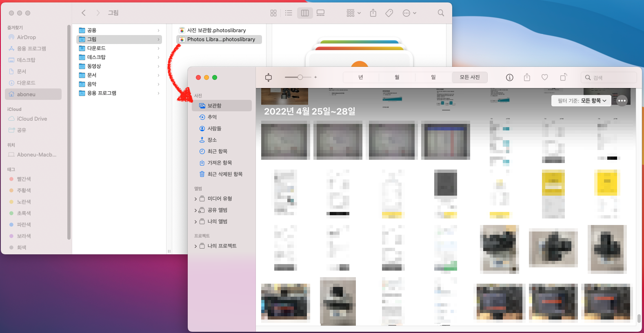The image size is (644, 333).
Task: Expand 나의 프로젝트 group
Action: (x=196, y=246)
